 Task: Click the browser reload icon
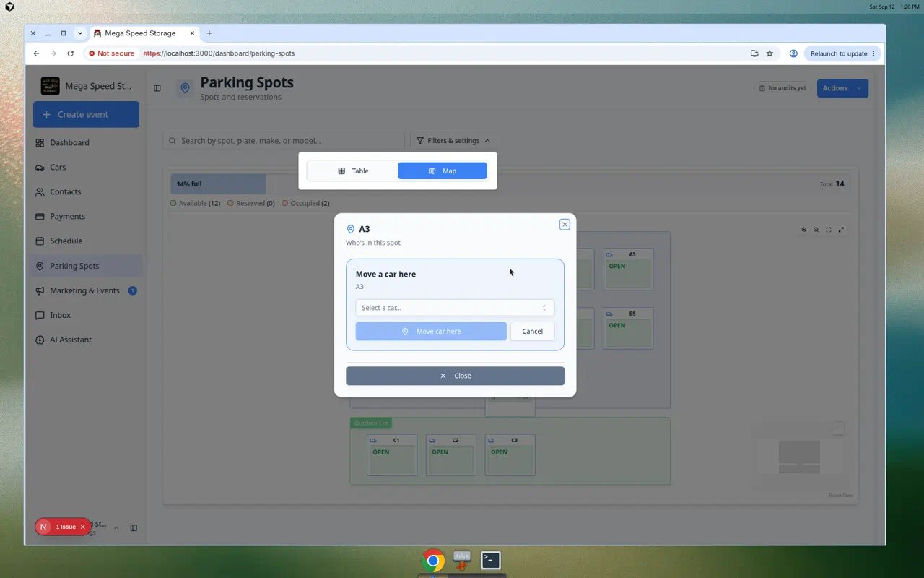coord(70,53)
